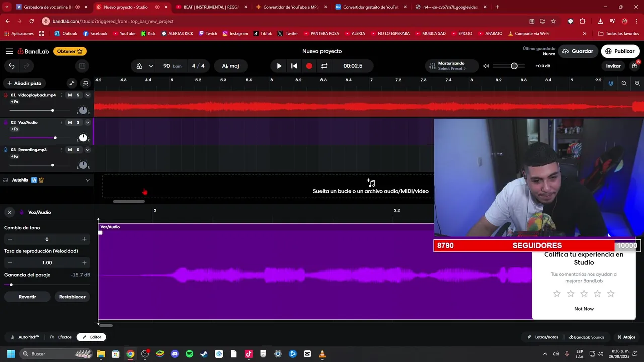
Task: Click the Revertir button
Action: (x=27, y=297)
